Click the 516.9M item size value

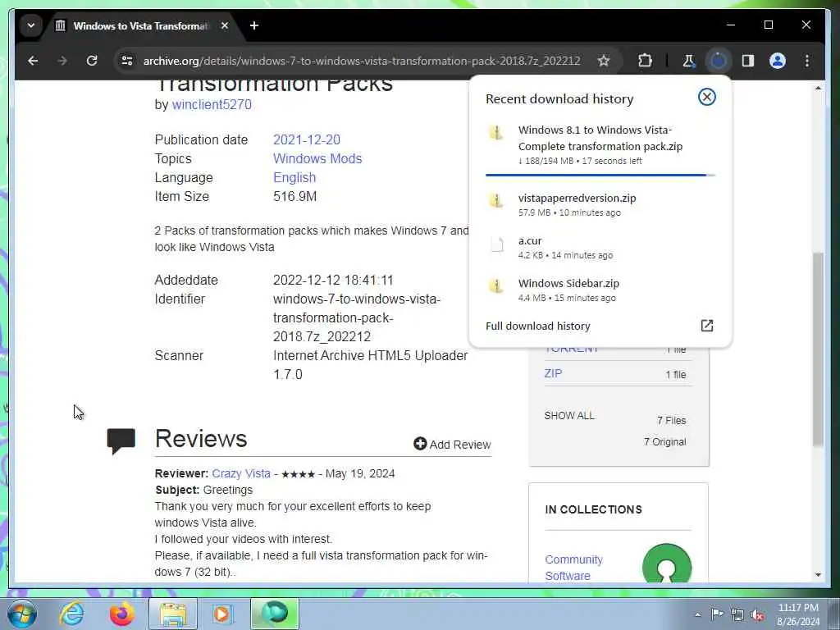(x=294, y=197)
